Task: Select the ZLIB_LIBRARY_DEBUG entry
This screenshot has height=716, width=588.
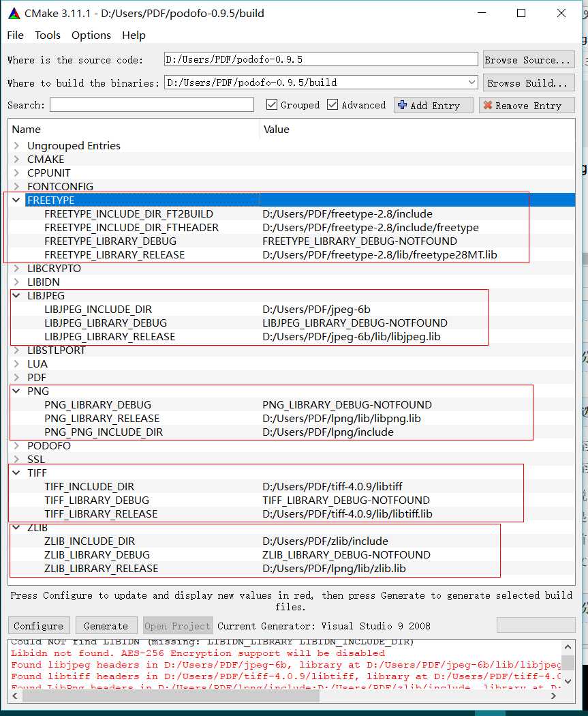Action: point(97,555)
